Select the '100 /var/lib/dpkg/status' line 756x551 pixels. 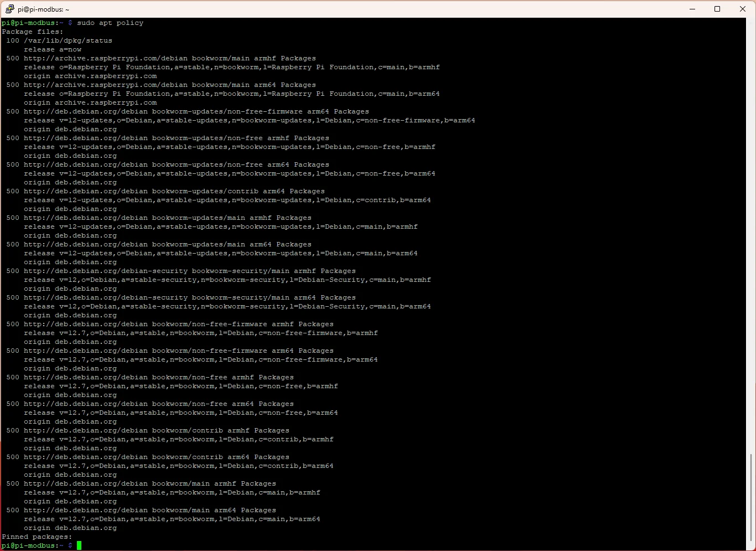point(59,40)
